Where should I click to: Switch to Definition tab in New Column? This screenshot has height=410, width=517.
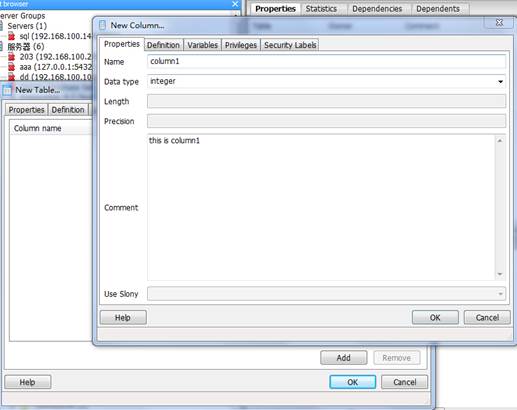pyautogui.click(x=163, y=45)
